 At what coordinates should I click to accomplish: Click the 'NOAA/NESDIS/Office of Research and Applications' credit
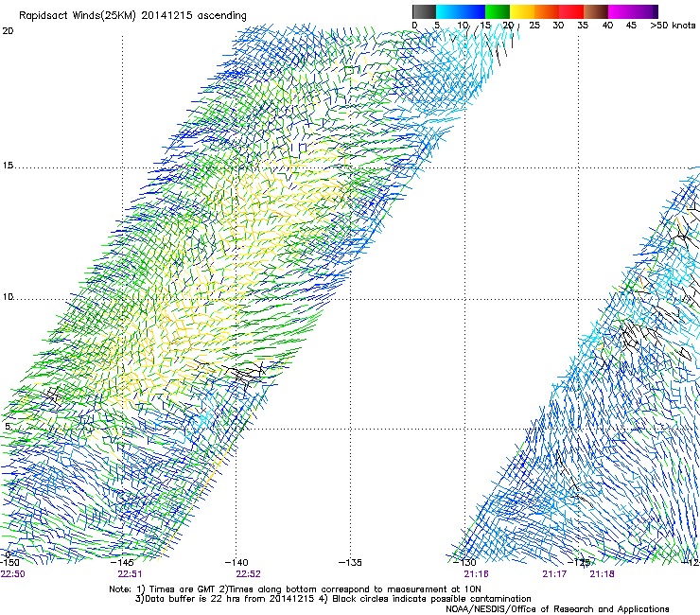point(557,609)
